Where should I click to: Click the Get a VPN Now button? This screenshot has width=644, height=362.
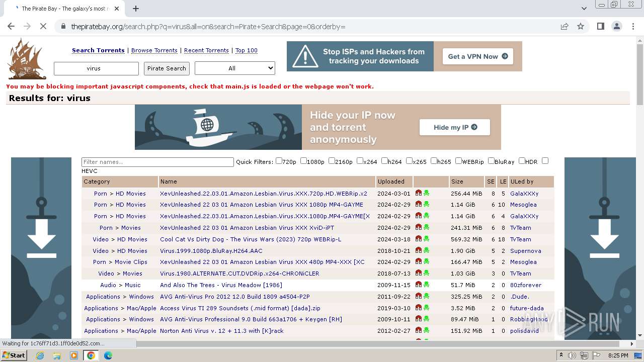pos(478,56)
